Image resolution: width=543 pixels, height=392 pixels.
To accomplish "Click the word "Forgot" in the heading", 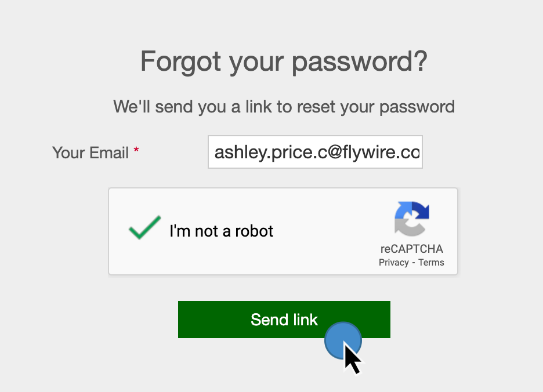I will point(180,61).
